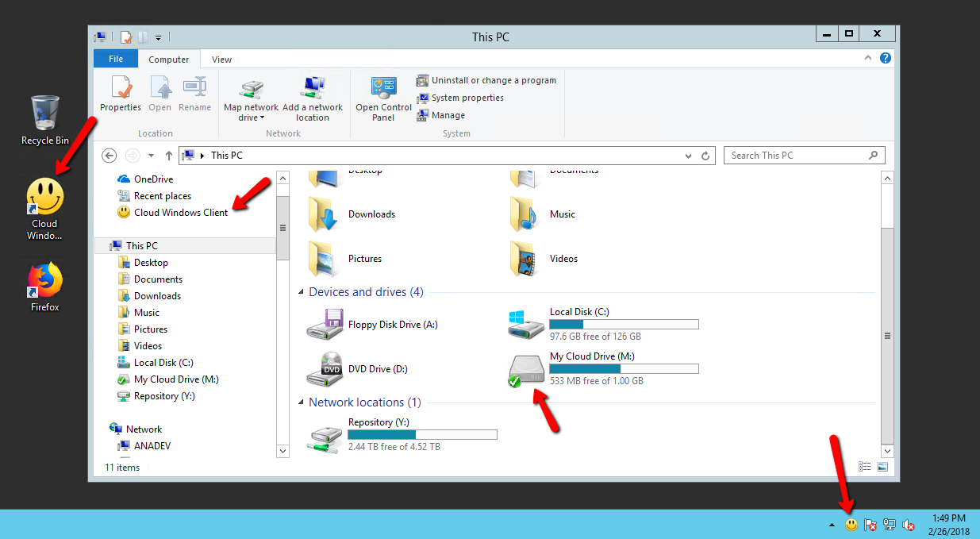Click the System properties button

tap(467, 98)
